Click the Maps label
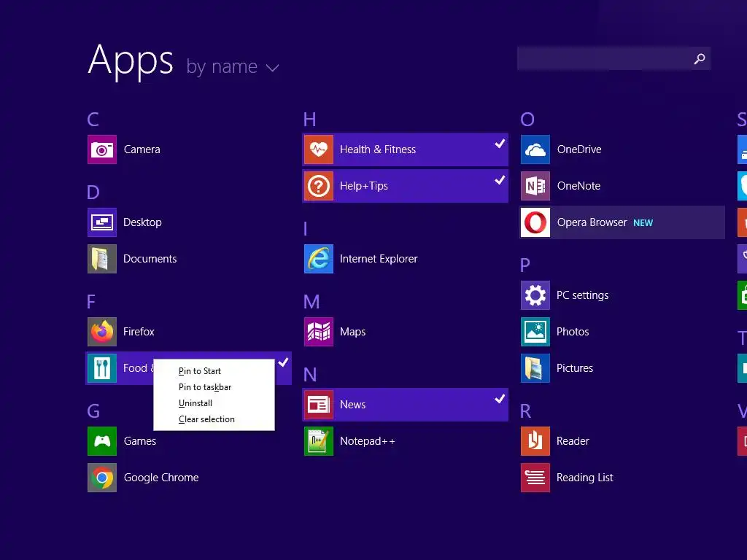This screenshot has width=747, height=560. coord(352,332)
